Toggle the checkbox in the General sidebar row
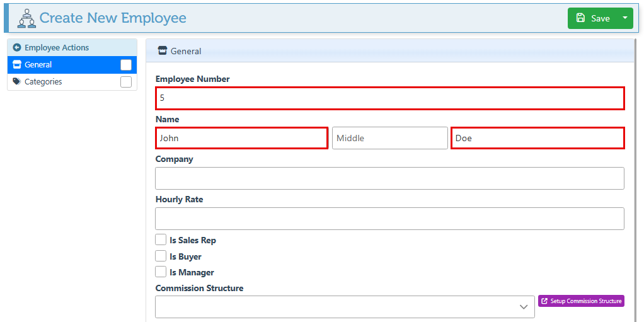Screen dimensions: 644x322 (126, 65)
